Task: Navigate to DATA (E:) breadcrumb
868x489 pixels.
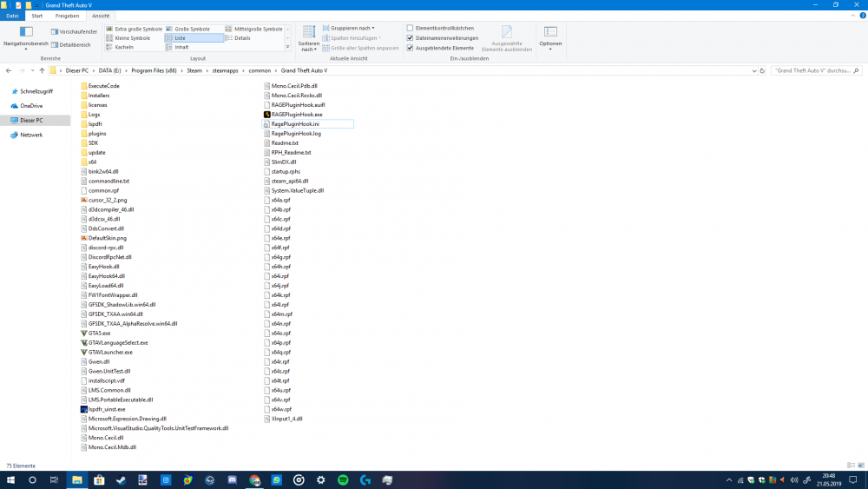Action: pos(109,71)
